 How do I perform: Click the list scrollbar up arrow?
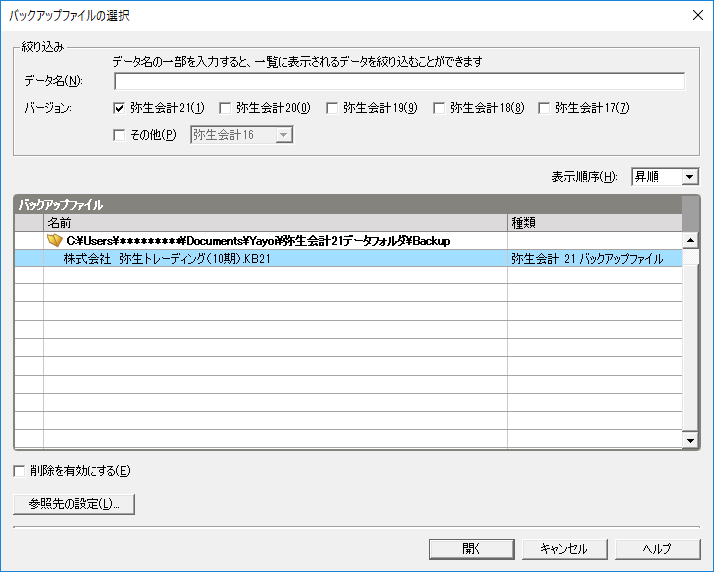(690, 240)
